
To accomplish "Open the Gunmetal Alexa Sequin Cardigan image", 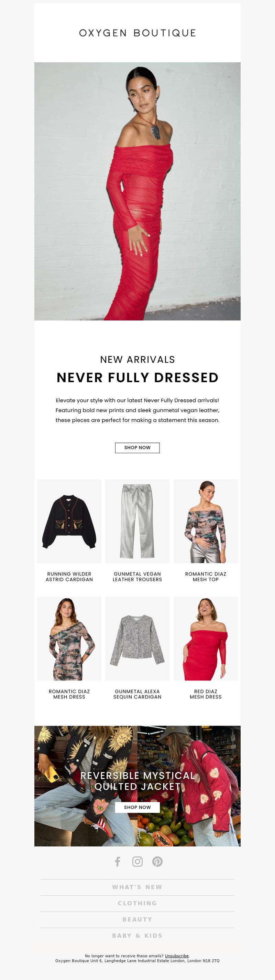I will tap(137, 639).
